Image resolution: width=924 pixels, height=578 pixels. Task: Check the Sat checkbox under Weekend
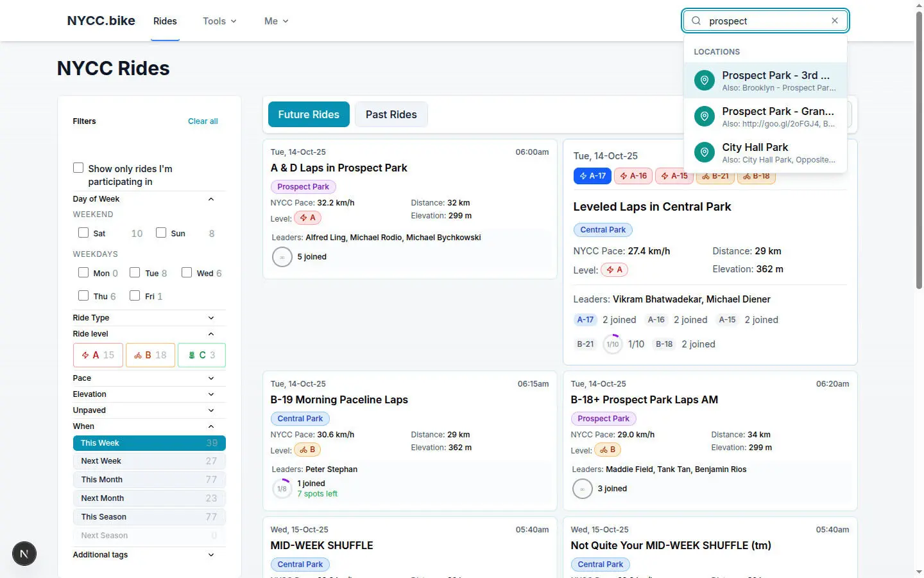click(83, 232)
